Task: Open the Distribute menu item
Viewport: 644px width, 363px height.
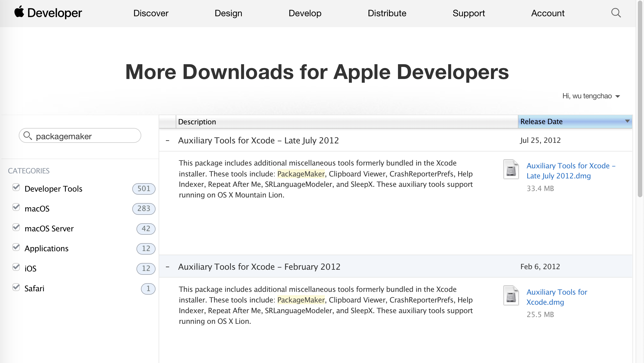Action: pyautogui.click(x=387, y=13)
